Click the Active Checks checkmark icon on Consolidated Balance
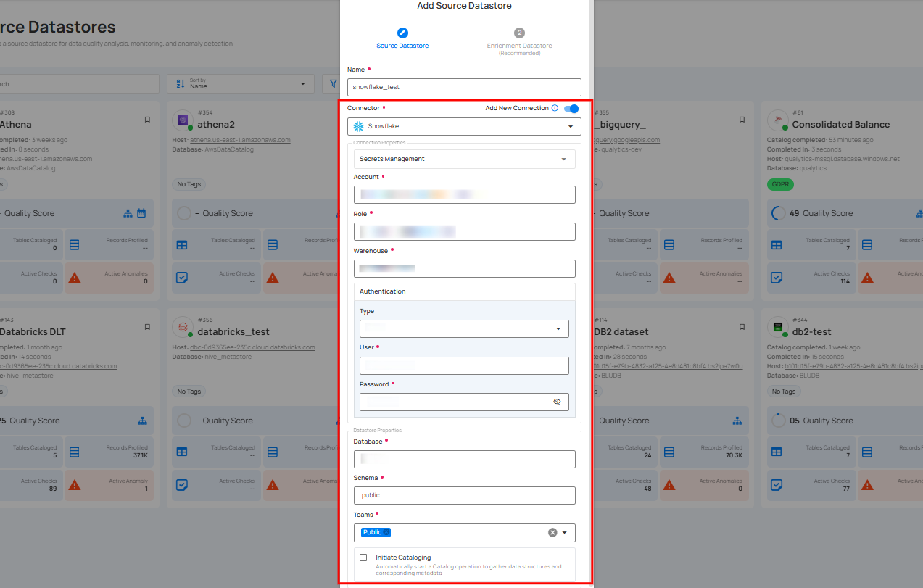Viewport: 923px width, 588px height. point(777,277)
